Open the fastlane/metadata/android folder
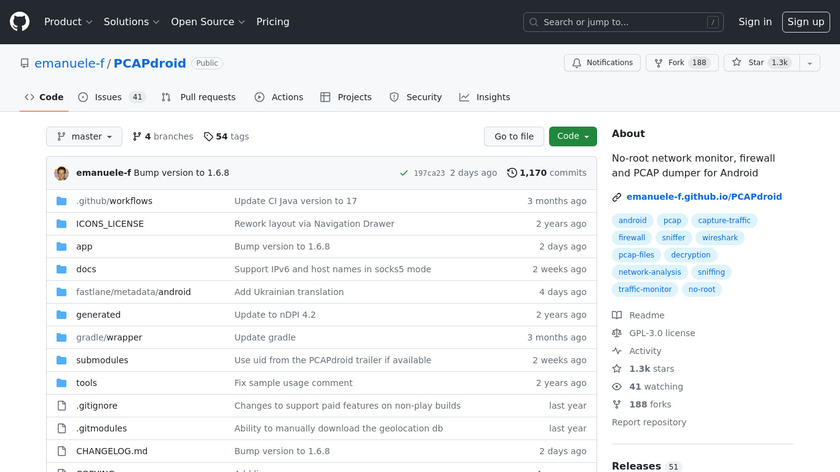840x472 pixels. 133,292
